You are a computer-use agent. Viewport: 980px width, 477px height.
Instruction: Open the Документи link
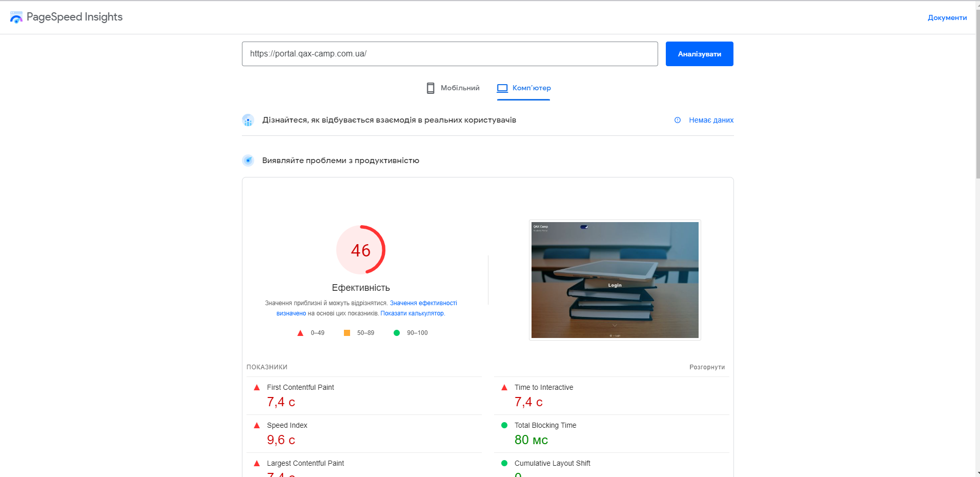(x=947, y=17)
